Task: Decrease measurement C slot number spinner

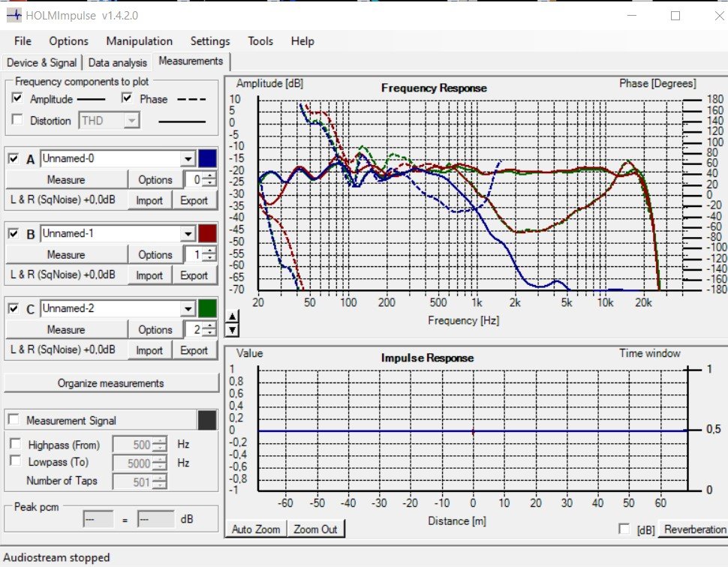Action: (209, 333)
